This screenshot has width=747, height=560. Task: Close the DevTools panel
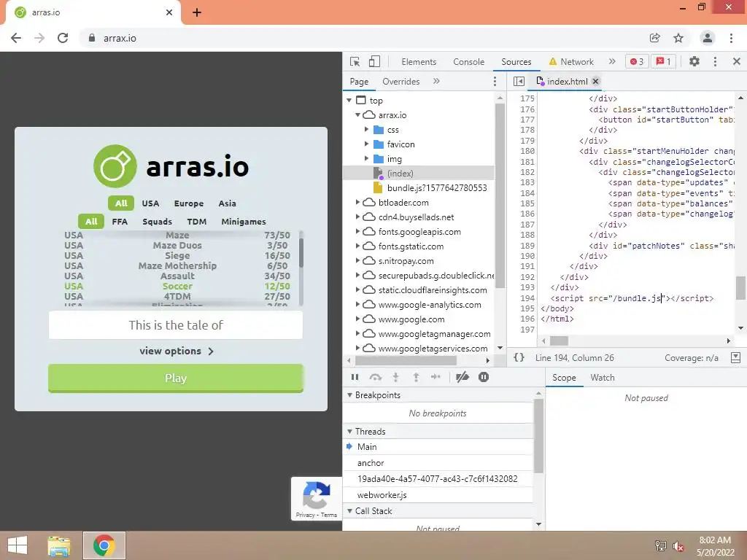(736, 61)
